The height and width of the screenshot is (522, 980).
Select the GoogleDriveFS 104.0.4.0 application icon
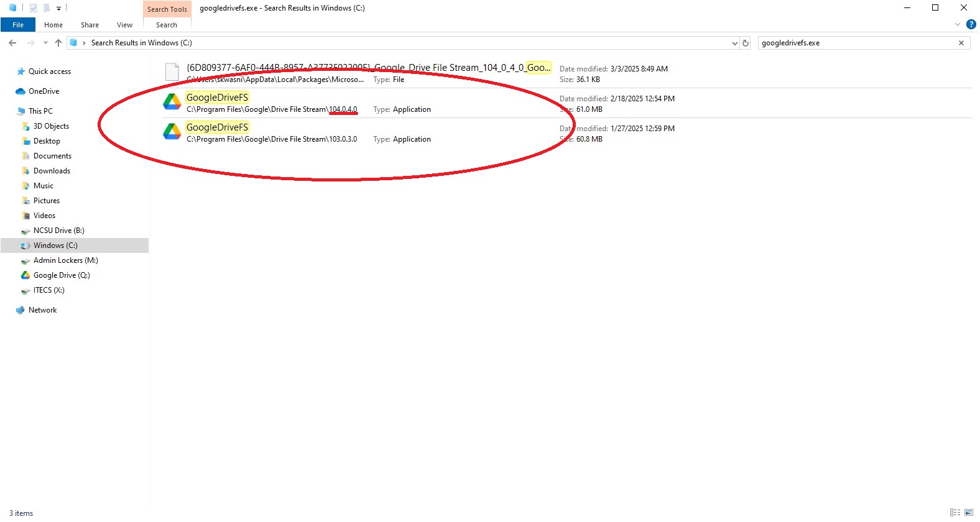click(172, 102)
